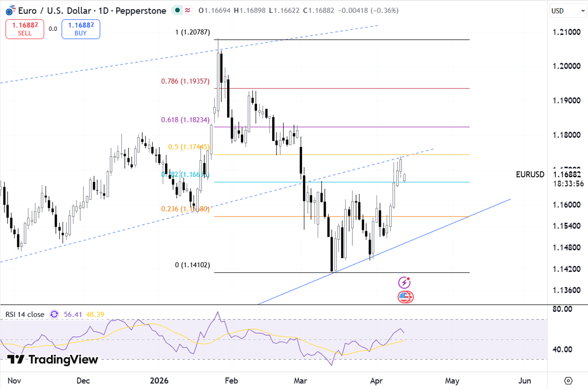Screen dimensions: 588x389
Task: Click the red approximate data icon
Action: pos(188,10)
